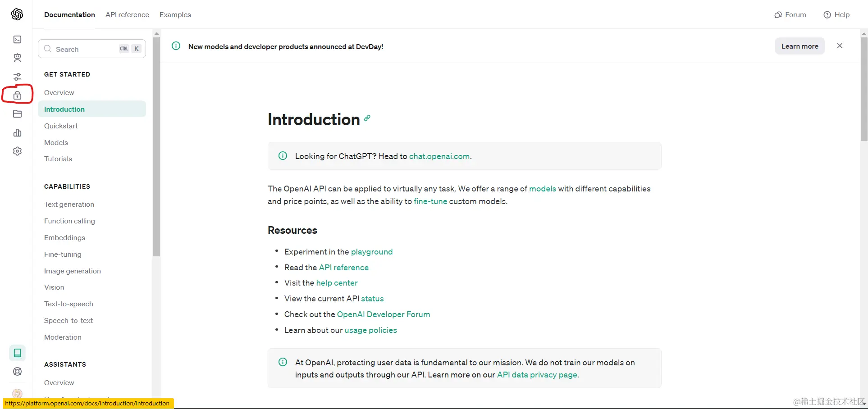Screen dimensions: 868x409
Task: Open the Playground terminal icon
Action: 17,40
